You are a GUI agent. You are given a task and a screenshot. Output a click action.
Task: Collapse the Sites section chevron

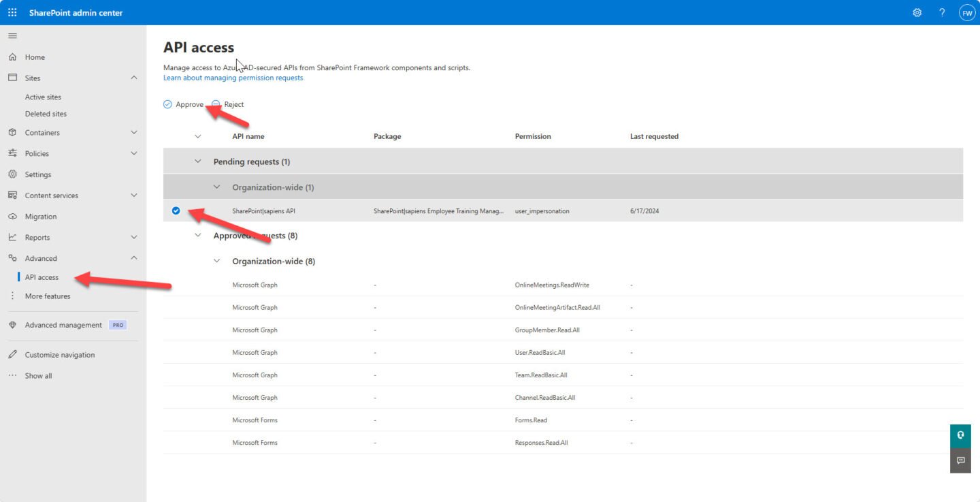tap(133, 78)
